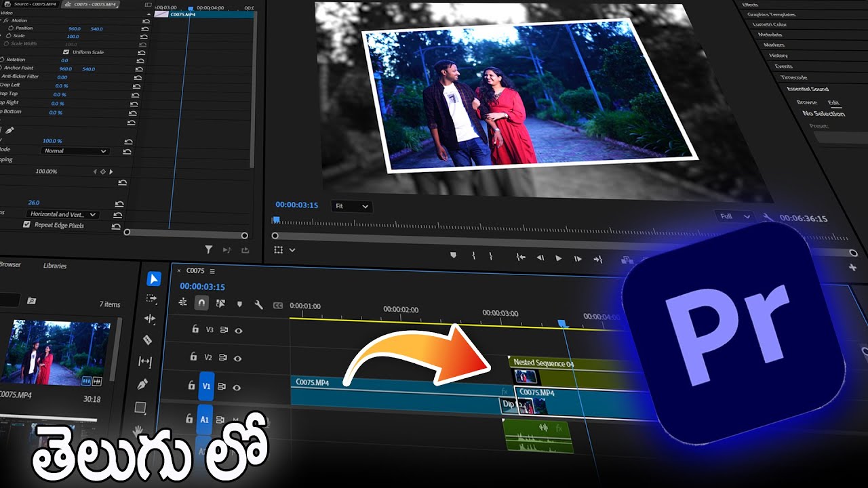
Task: Open the Normal blend mode dropdown
Action: pyautogui.click(x=75, y=150)
